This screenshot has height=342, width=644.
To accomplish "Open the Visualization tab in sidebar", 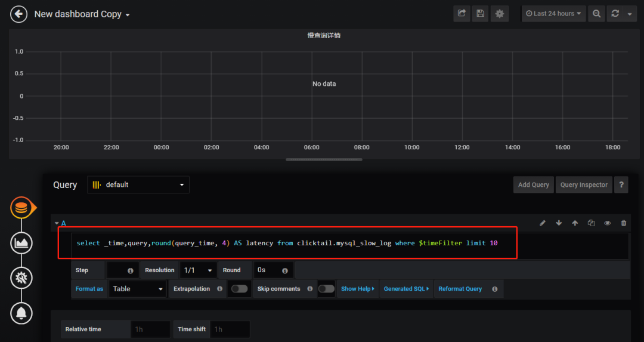I will [x=21, y=242].
